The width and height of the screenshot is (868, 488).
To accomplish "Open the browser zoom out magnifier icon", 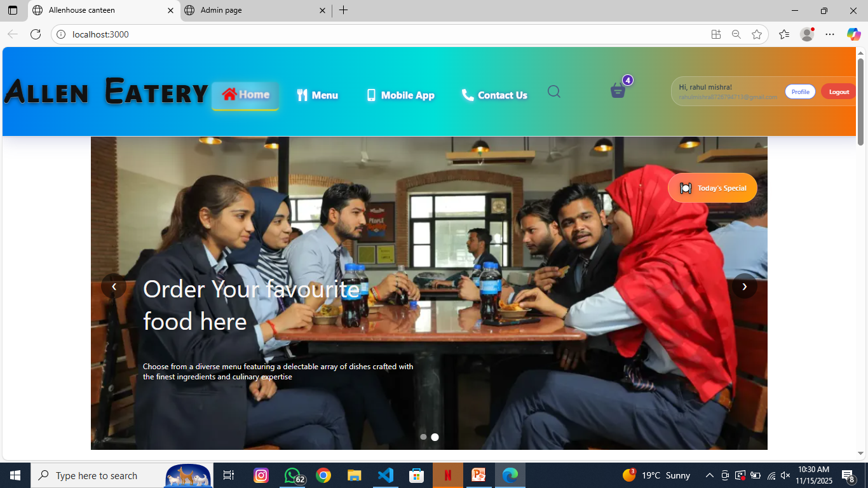I will tap(736, 34).
